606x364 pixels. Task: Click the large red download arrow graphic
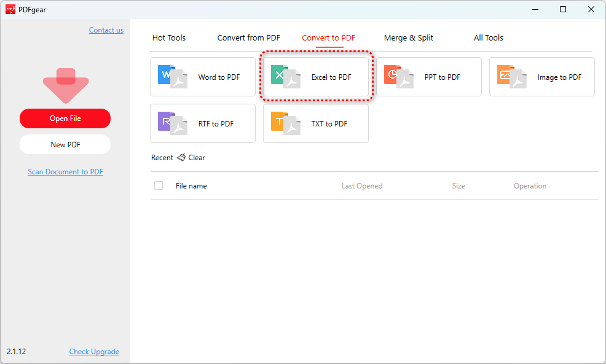tap(65, 85)
